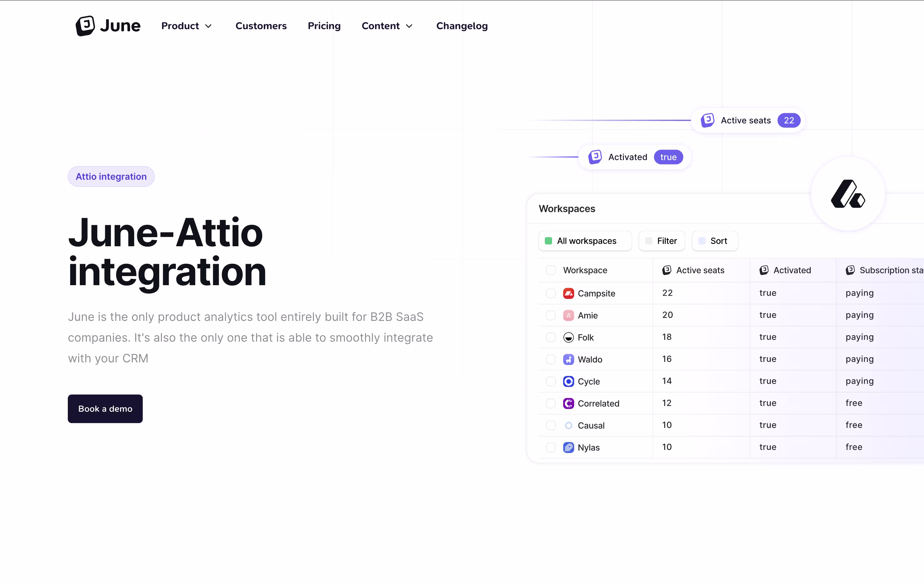This screenshot has width=924, height=584.
Task: Open the Changelog page
Action: point(462,26)
